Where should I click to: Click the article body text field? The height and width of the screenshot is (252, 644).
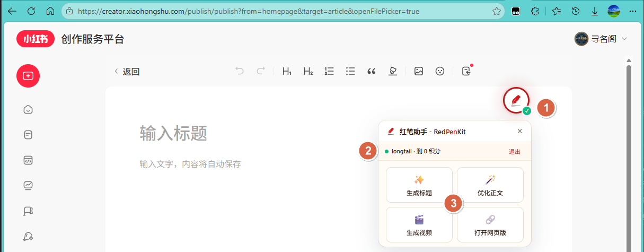click(190, 164)
